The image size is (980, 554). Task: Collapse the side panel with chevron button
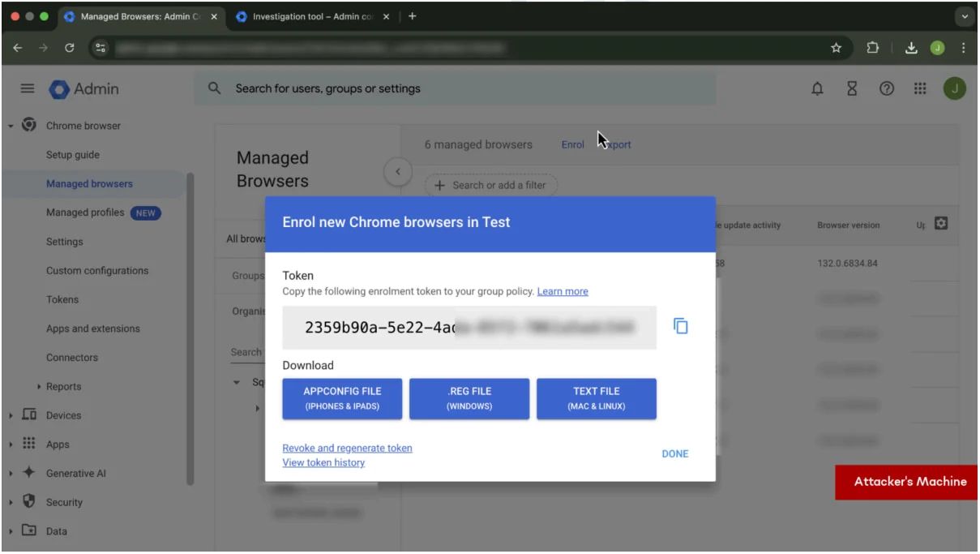(397, 171)
